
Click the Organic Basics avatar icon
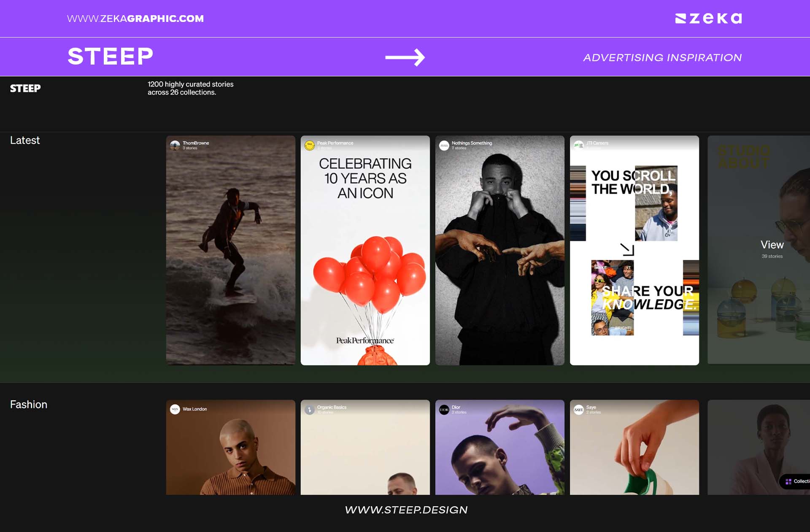(309, 409)
